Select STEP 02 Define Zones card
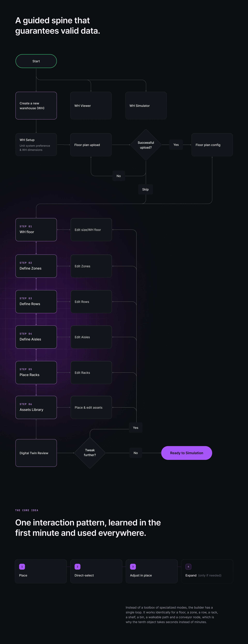The height and width of the screenshot is (644, 248). point(36,266)
